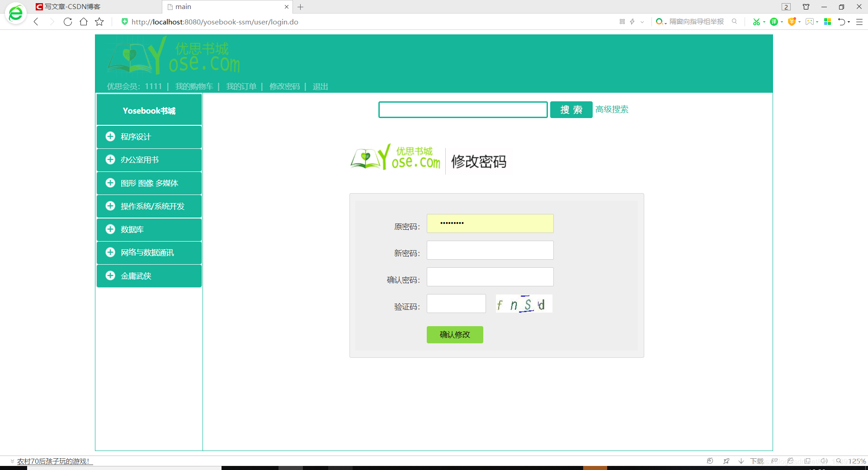Click the 确认修改 button
868x470 pixels.
tap(455, 335)
